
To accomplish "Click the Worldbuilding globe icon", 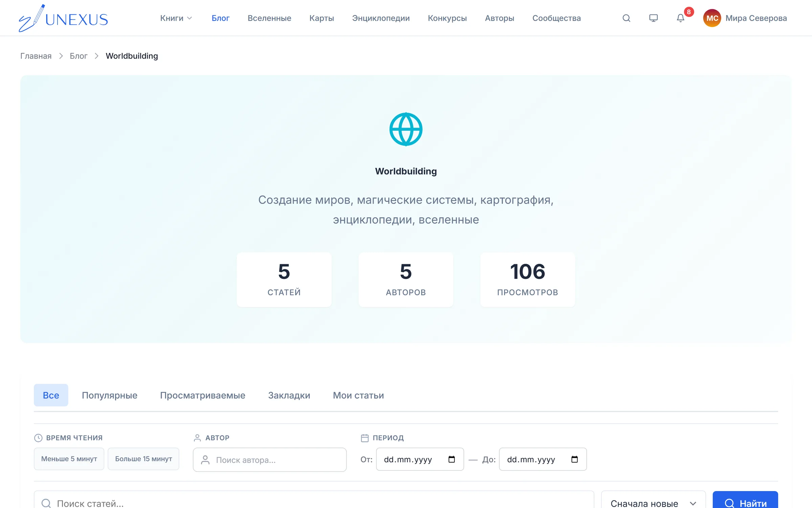I will coord(406,129).
